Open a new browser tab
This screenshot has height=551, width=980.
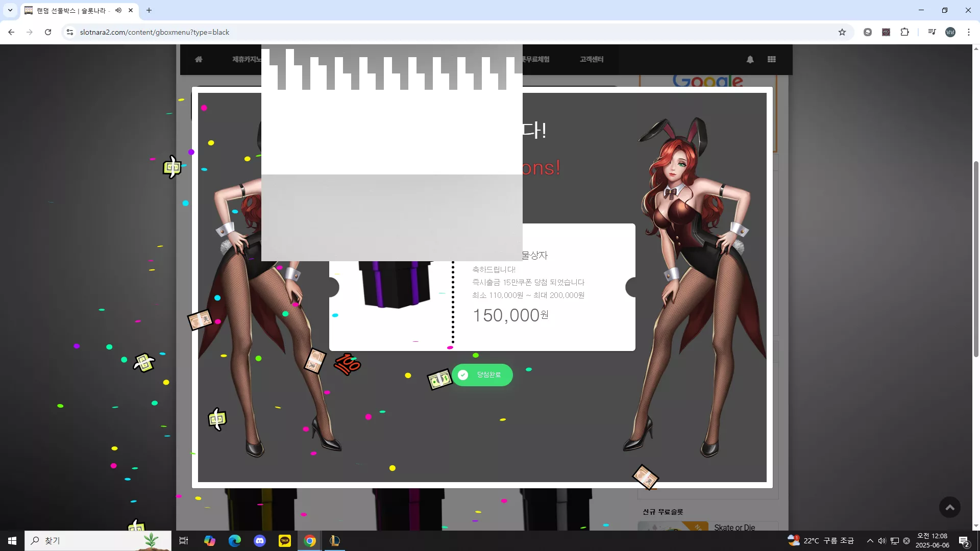click(x=149, y=10)
